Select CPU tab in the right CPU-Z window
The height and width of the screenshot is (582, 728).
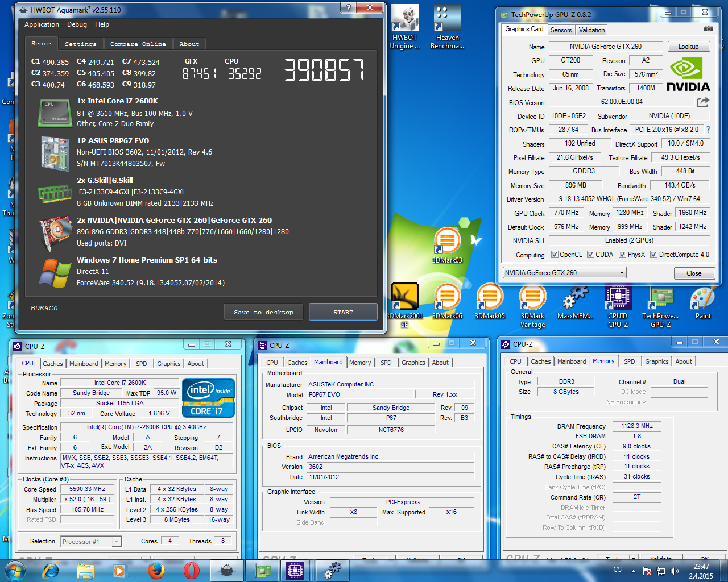pos(515,361)
